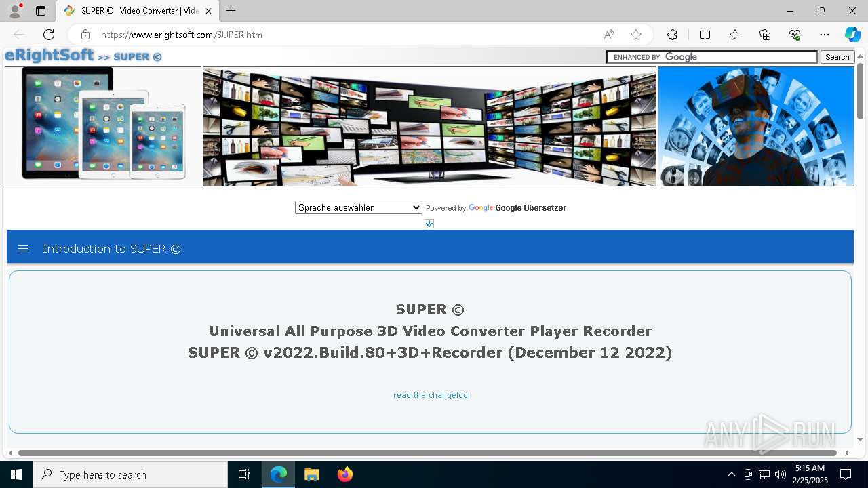868x488 pixels.
Task: Open the browser profile icon
Action: [15, 11]
